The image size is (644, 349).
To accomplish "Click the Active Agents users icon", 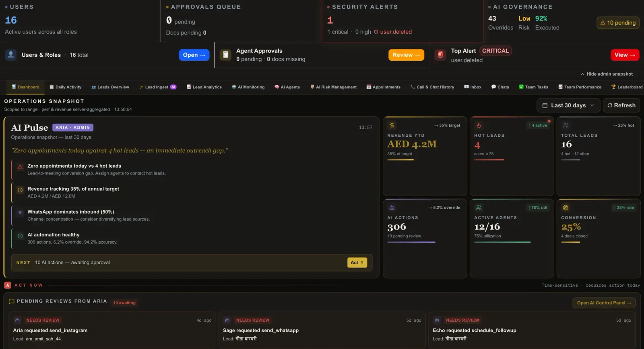I will 479,208.
